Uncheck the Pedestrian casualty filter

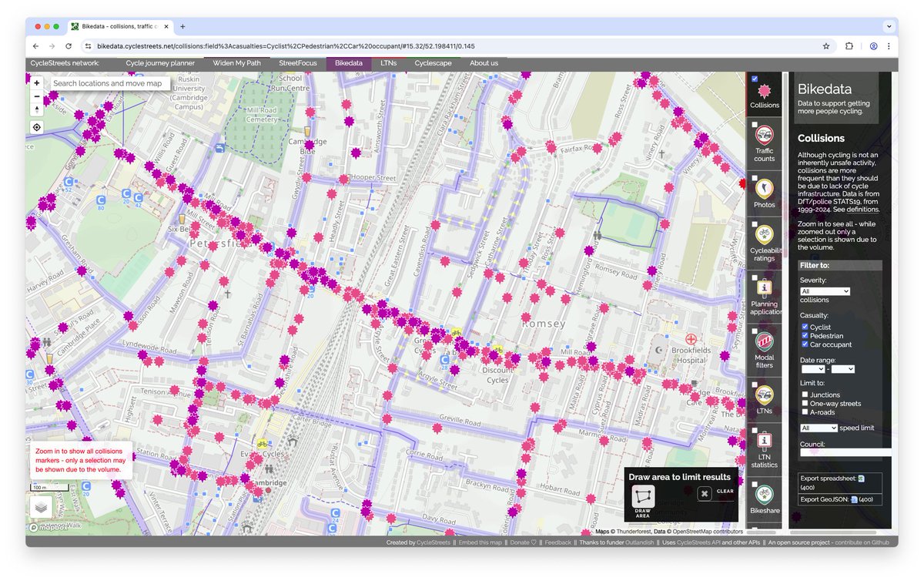805,336
